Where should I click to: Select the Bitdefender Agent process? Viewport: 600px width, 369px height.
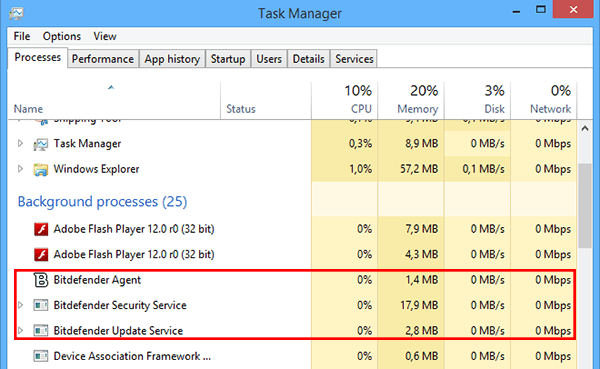(x=97, y=280)
